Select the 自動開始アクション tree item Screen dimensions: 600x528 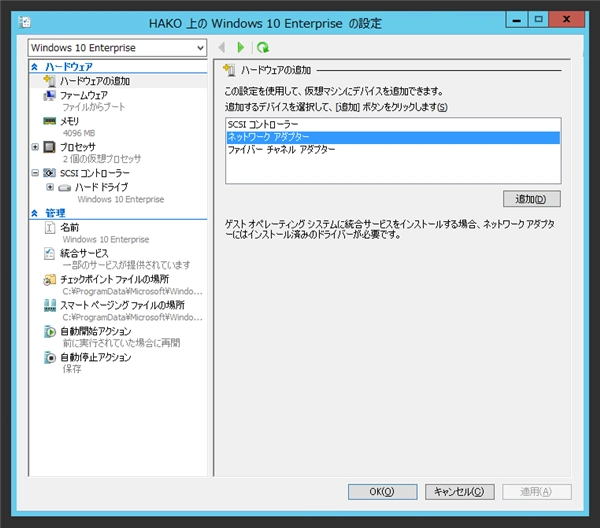[96, 331]
